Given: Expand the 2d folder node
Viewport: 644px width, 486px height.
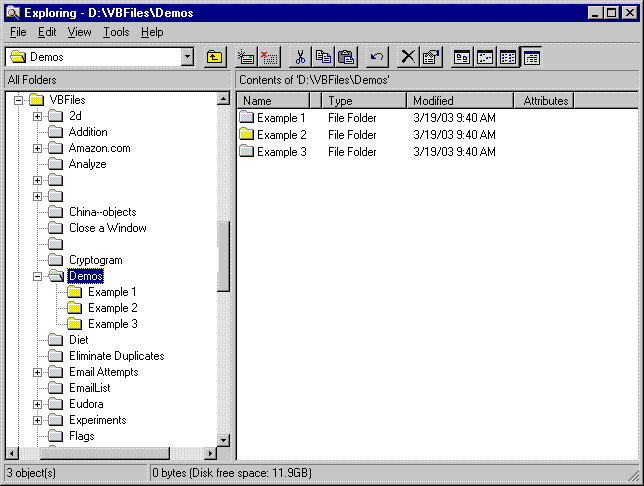Looking at the screenshot, I should (37, 116).
